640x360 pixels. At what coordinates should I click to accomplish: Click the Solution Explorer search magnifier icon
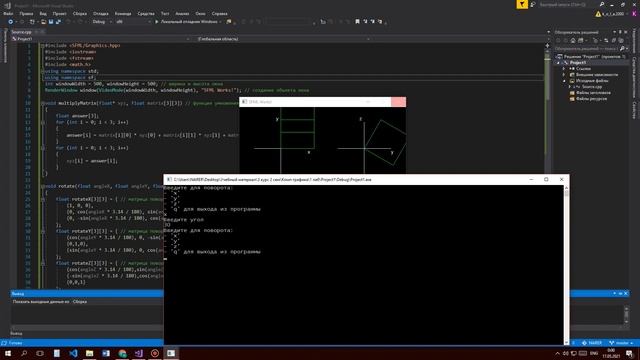622,48
